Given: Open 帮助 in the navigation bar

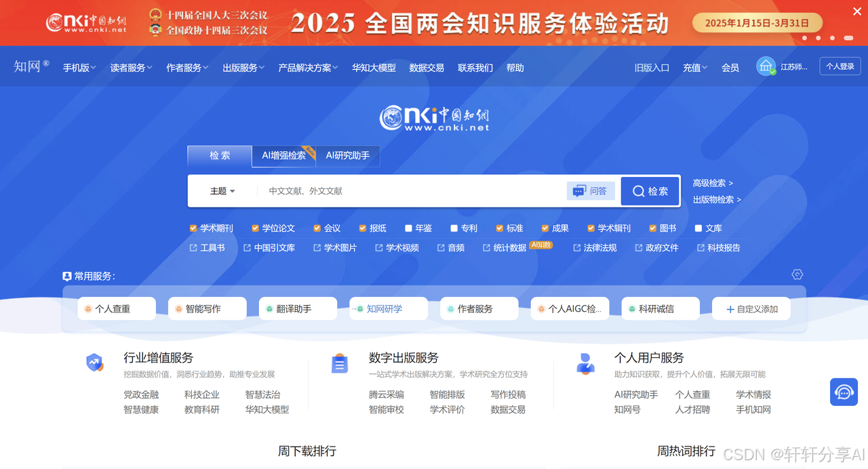Looking at the screenshot, I should click(x=515, y=68).
